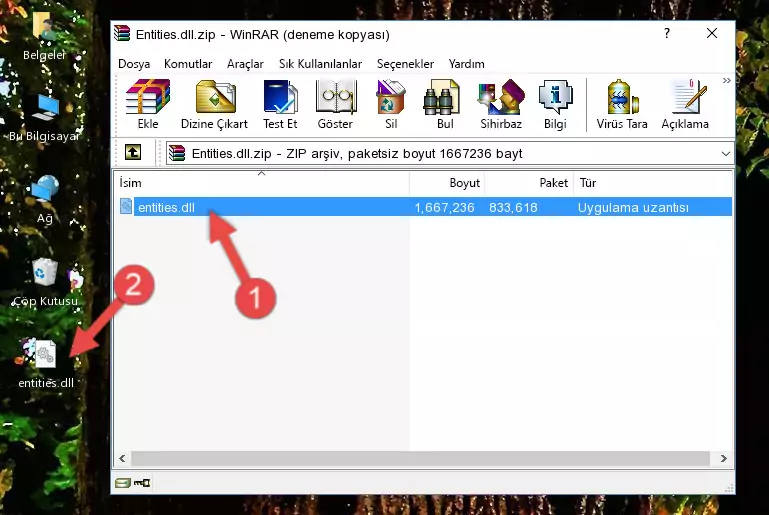Click the Ekle (Add) toolbar icon
The image size is (769, 515).
[x=148, y=104]
